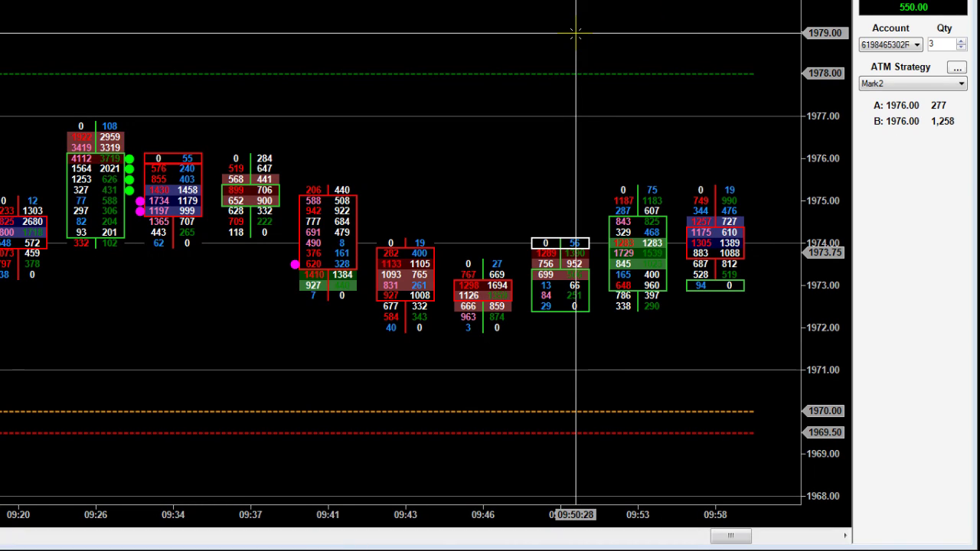Click the 1734 volume cell in 09:34 bar
The image size is (980, 551).
[158, 201]
